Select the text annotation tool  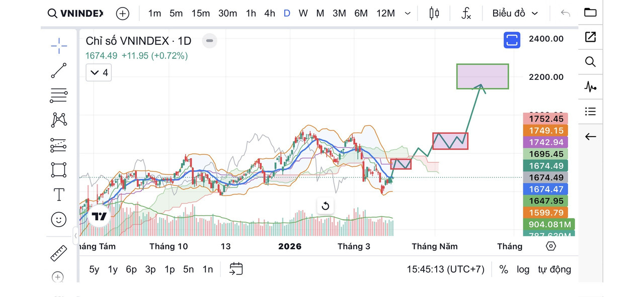click(59, 194)
